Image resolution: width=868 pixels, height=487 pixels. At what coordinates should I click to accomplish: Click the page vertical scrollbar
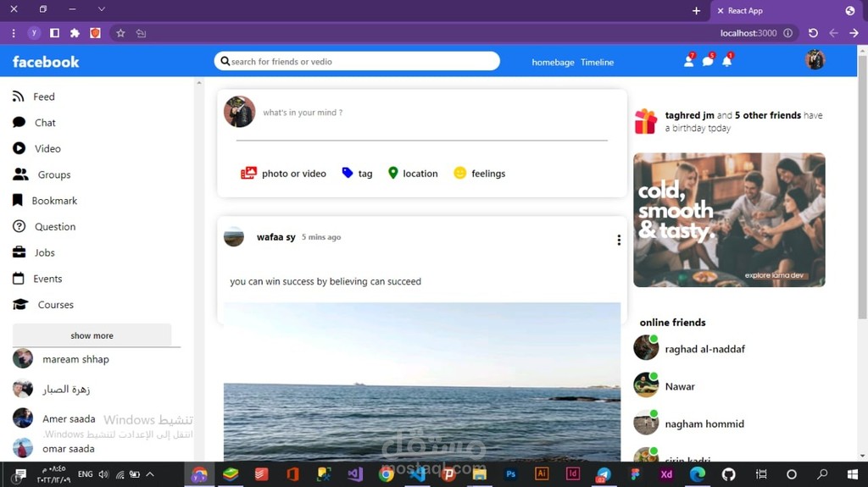[x=862, y=186]
